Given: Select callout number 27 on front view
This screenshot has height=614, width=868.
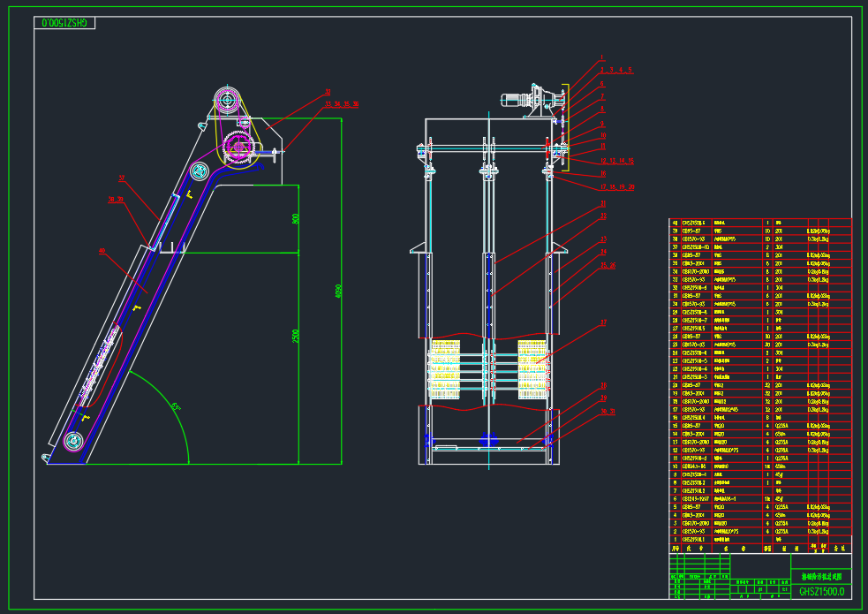Looking at the screenshot, I should tap(603, 322).
